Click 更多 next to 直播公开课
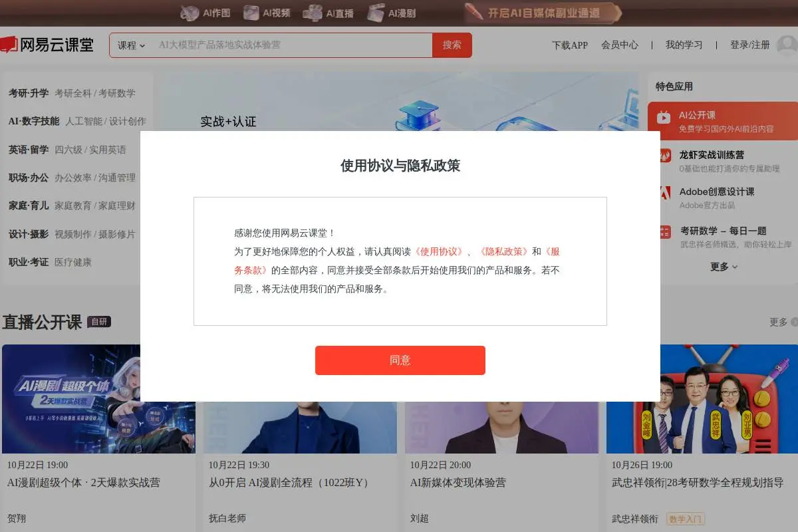The height and width of the screenshot is (532, 798). coord(783,322)
